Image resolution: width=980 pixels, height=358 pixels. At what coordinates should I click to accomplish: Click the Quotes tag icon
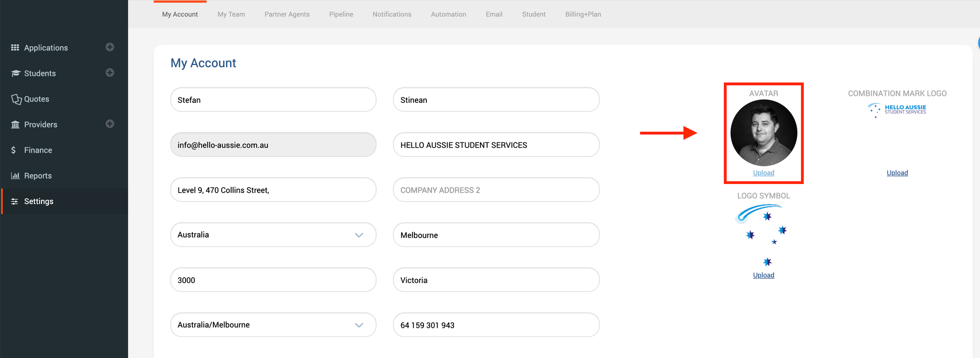(16, 99)
